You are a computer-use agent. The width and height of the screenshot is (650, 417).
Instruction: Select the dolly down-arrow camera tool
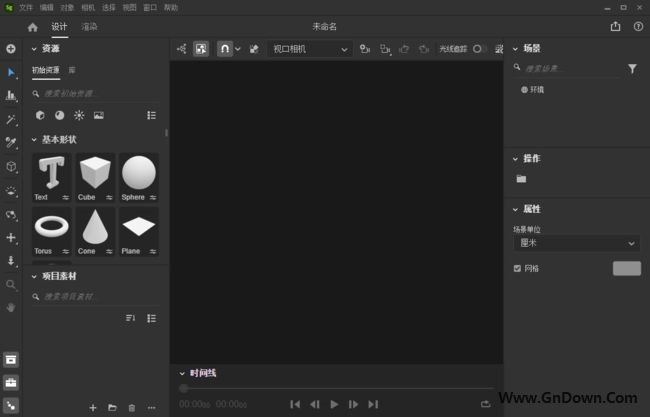(11, 261)
